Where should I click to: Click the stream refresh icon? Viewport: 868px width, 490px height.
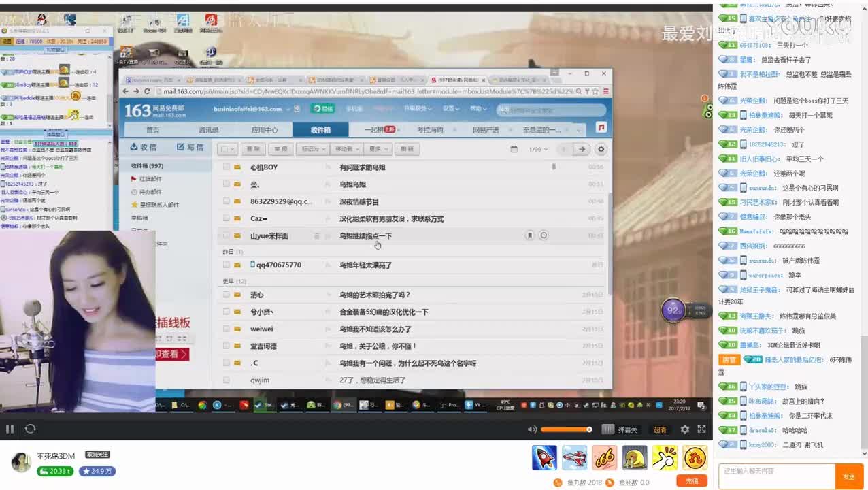(30, 429)
